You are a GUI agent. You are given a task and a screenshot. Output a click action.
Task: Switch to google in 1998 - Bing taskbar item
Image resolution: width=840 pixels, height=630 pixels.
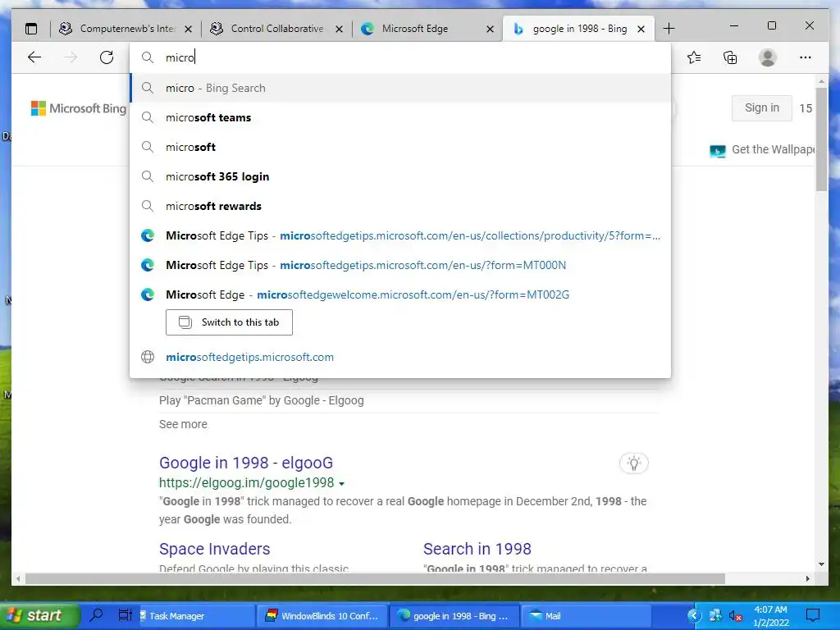[x=454, y=615]
